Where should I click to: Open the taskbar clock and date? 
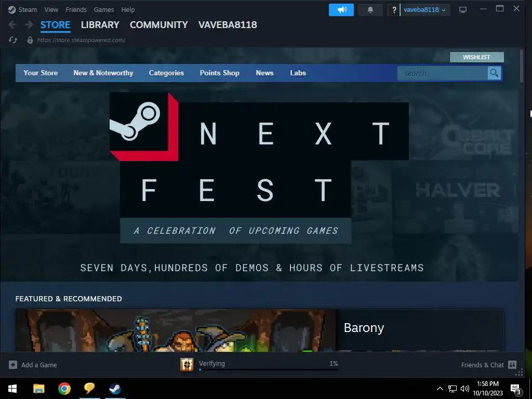click(488, 389)
